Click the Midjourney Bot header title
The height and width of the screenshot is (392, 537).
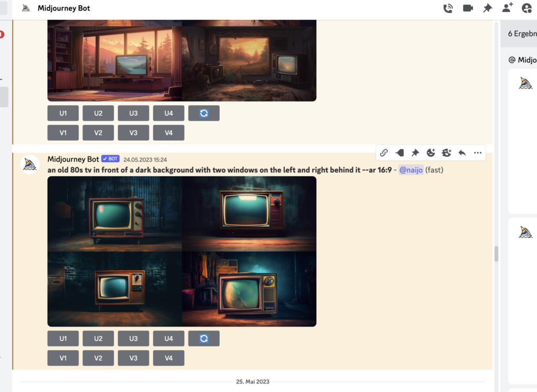[x=63, y=8]
